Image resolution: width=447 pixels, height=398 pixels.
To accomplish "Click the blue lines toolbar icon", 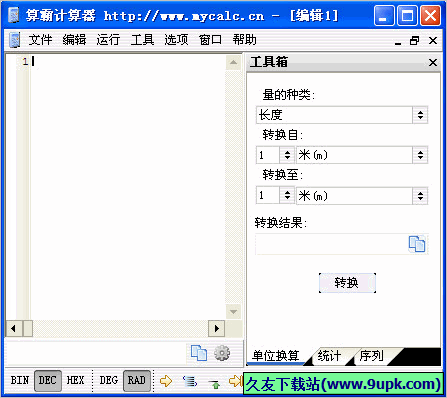I will click(190, 381).
